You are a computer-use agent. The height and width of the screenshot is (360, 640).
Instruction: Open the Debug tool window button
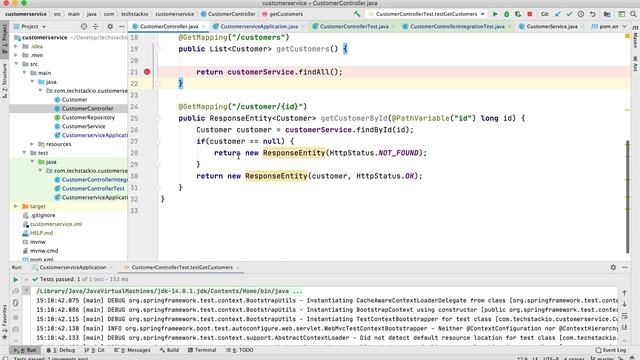pyautogui.click(x=61, y=350)
